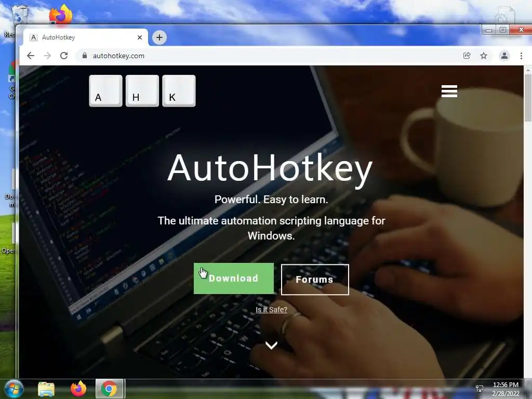Launch Firefox from the taskbar
Image resolution: width=532 pixels, height=399 pixels.
(78, 389)
